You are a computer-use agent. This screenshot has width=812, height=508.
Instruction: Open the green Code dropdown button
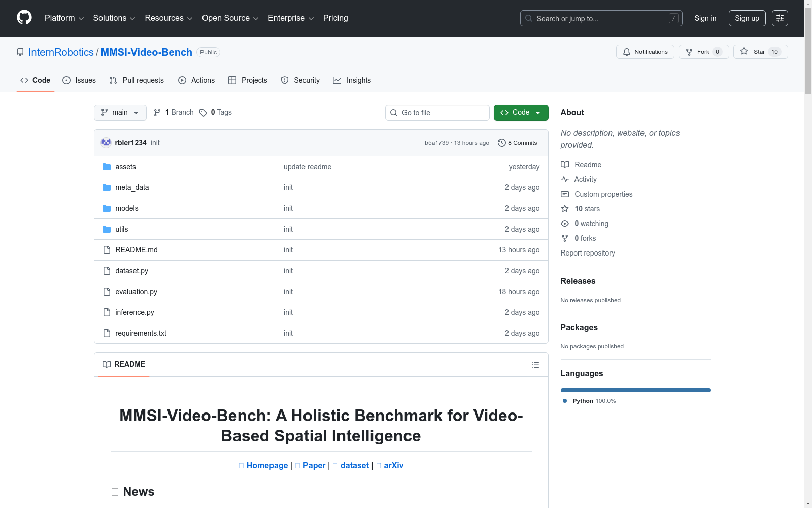[521, 113]
